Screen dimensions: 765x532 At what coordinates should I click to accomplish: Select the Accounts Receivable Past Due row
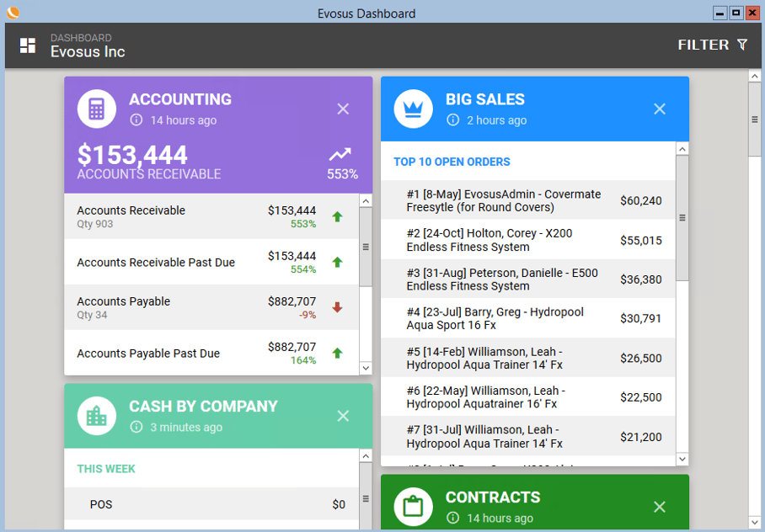click(x=211, y=262)
